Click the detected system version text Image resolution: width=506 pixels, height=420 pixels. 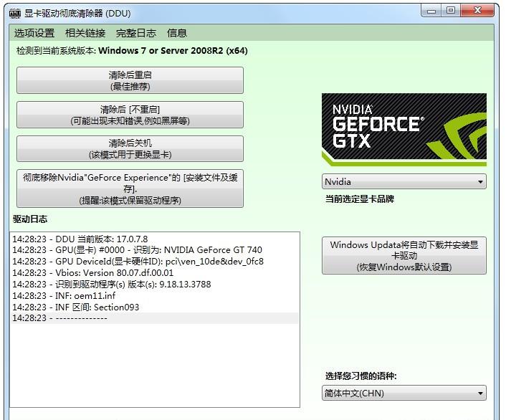132,51
